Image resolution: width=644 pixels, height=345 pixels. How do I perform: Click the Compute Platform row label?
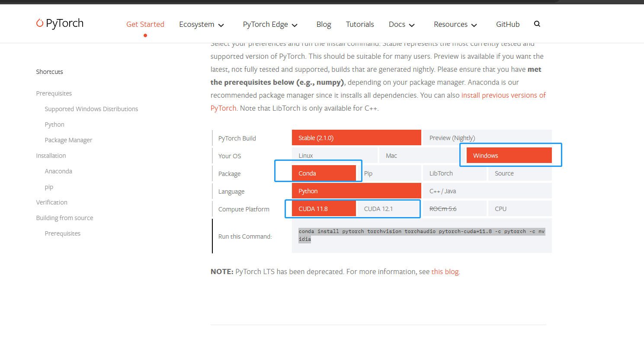pos(244,209)
